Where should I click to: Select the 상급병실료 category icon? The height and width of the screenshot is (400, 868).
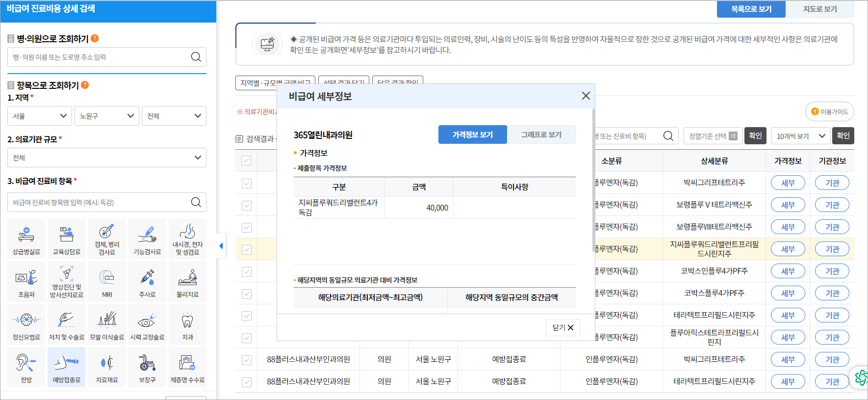26,239
